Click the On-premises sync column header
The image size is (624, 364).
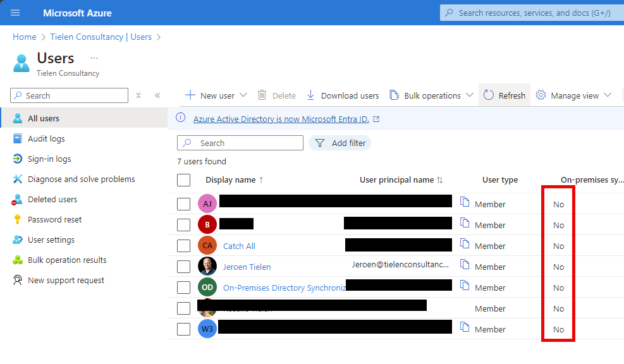[x=592, y=180]
